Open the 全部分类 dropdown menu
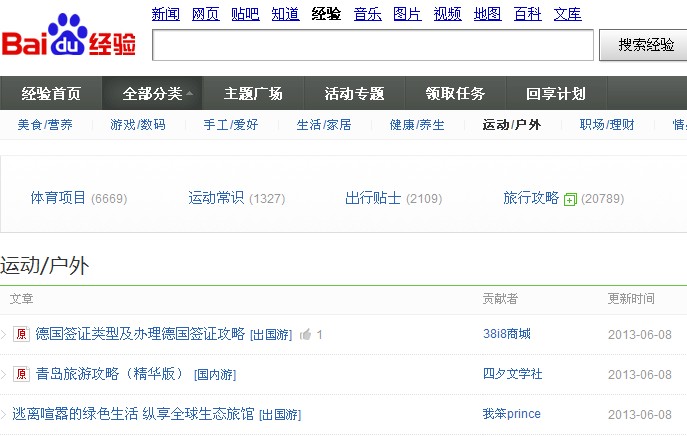The width and height of the screenshot is (687, 436). (x=159, y=94)
